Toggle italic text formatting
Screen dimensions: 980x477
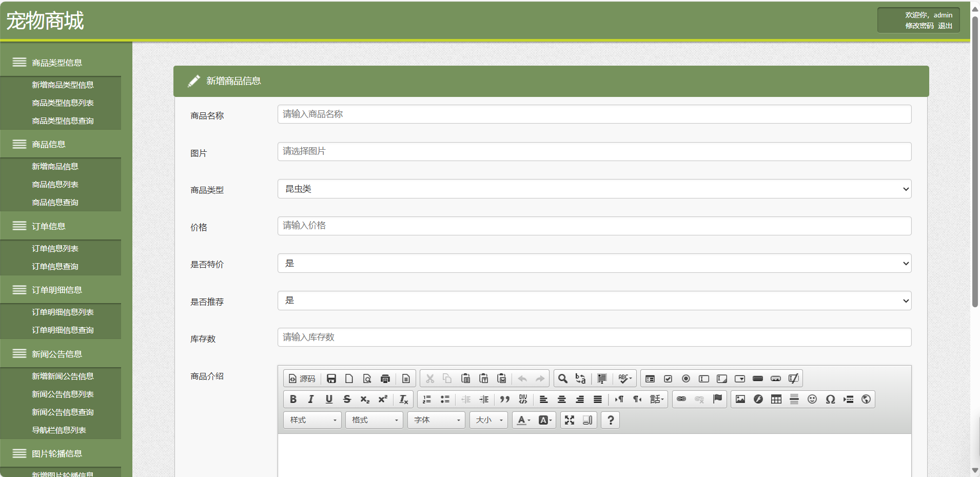tap(311, 399)
